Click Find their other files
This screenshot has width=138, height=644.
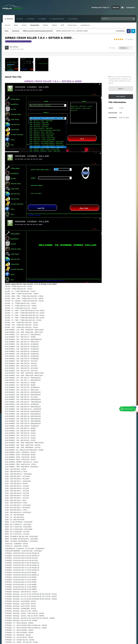click(x=17, y=49)
